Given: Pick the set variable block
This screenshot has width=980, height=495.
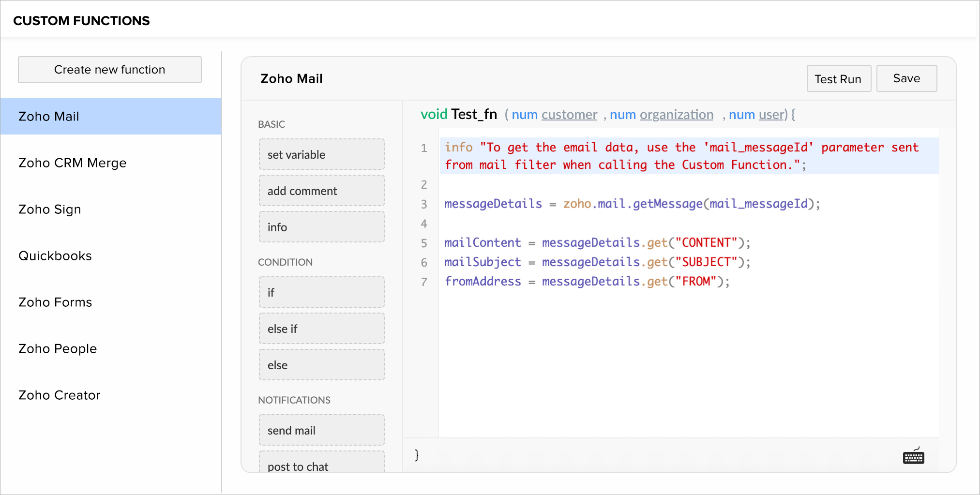Looking at the screenshot, I should (x=322, y=154).
